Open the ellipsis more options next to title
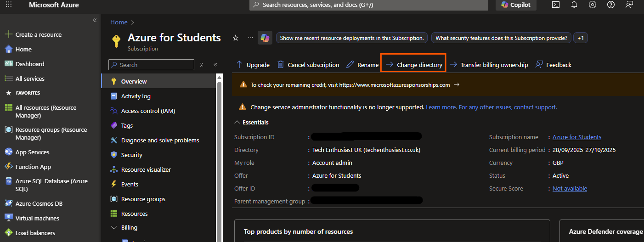 click(250, 38)
